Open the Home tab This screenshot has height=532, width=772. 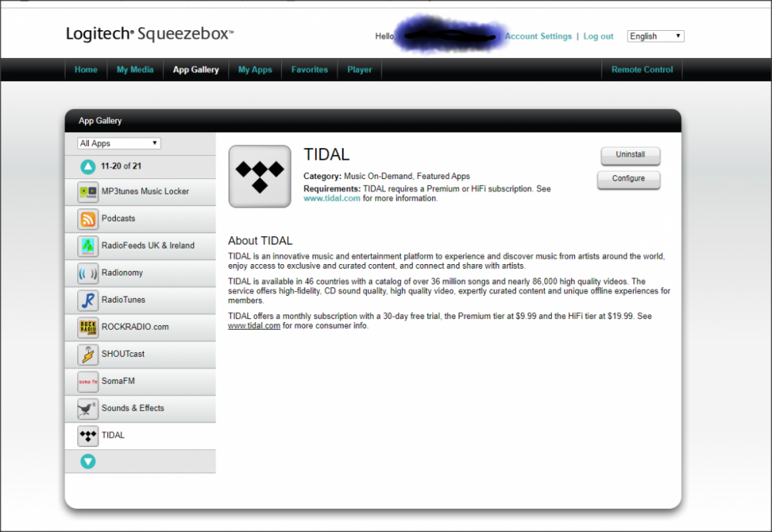pos(86,69)
